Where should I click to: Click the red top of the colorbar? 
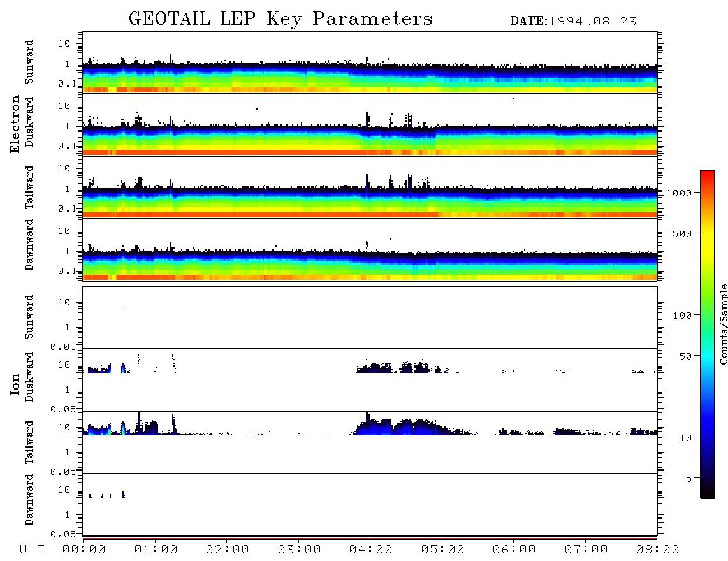(x=708, y=175)
